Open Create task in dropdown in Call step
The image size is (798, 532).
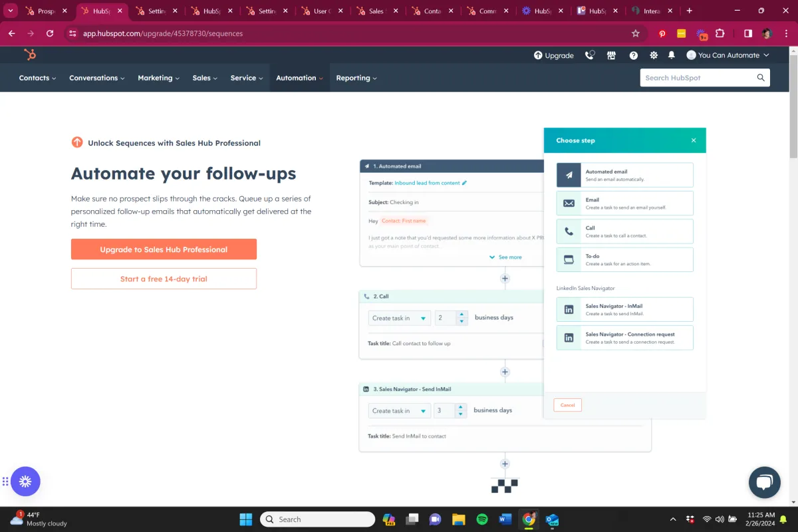[x=400, y=318]
